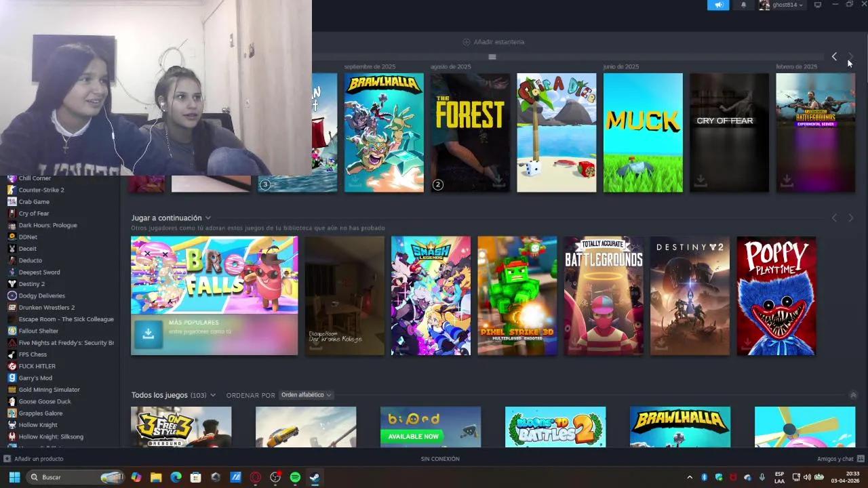
Task: Click the SIN CONEXIÓN status text
Action: pyautogui.click(x=440, y=459)
